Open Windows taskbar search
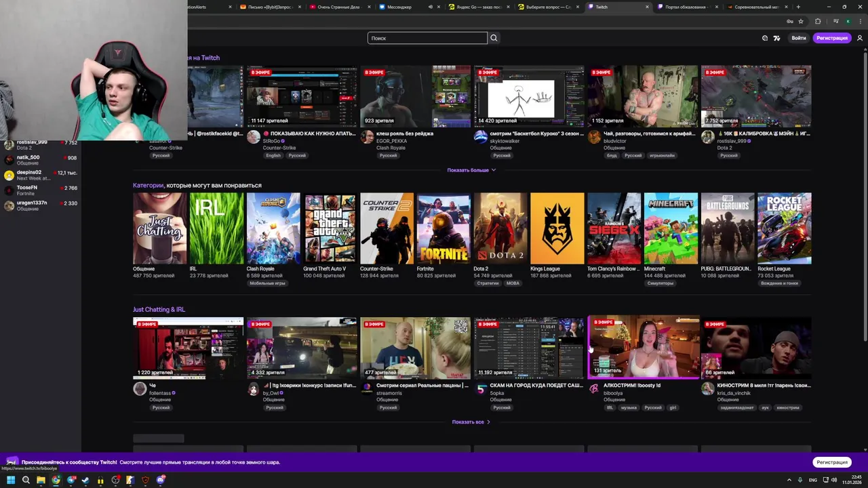This screenshot has height=488, width=868. pyautogui.click(x=26, y=480)
